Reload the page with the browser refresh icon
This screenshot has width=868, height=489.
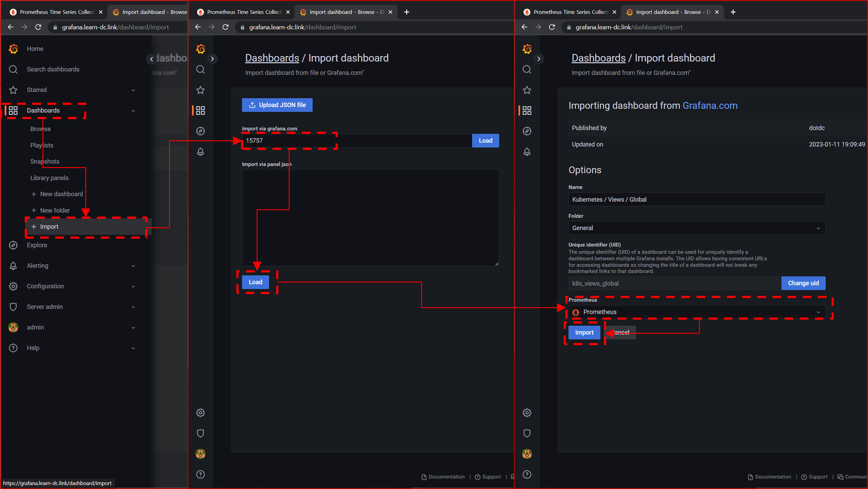coord(38,27)
